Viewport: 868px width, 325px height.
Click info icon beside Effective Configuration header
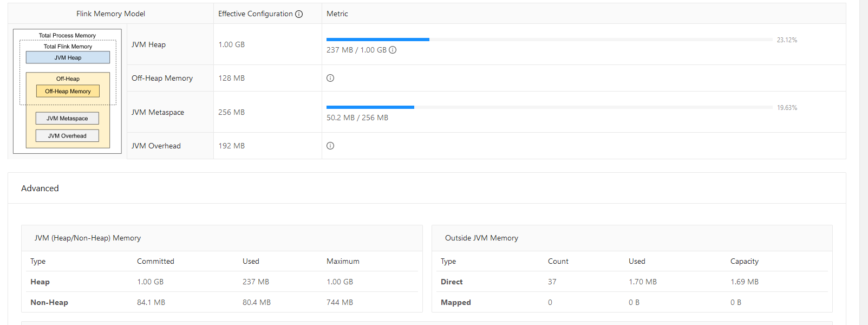pos(299,14)
